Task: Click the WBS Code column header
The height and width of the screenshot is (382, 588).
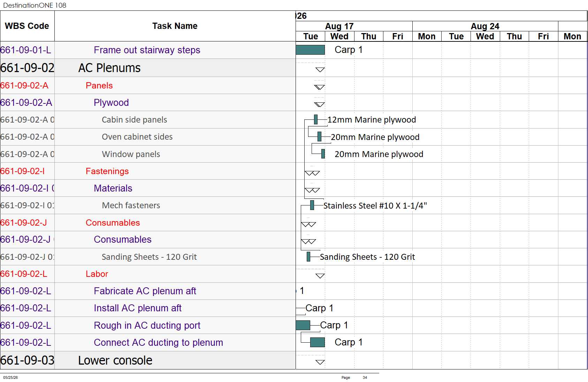Action: 27,26
